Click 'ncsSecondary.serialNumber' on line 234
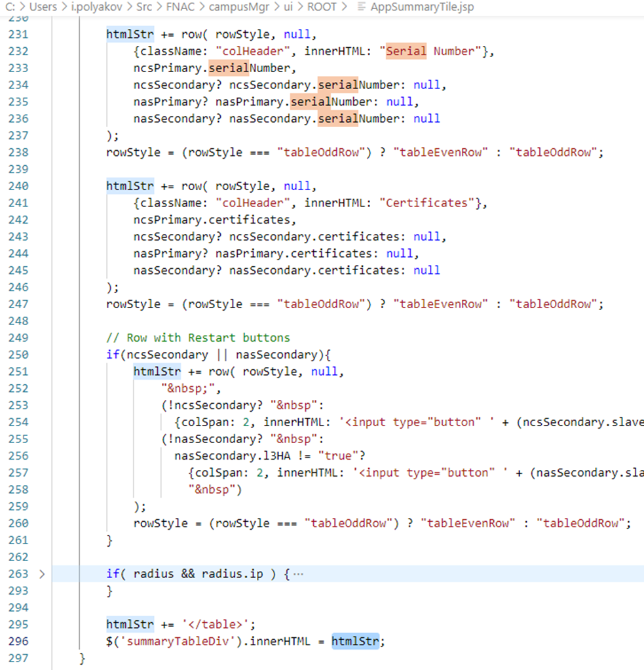This screenshot has width=644, height=670. [x=314, y=85]
